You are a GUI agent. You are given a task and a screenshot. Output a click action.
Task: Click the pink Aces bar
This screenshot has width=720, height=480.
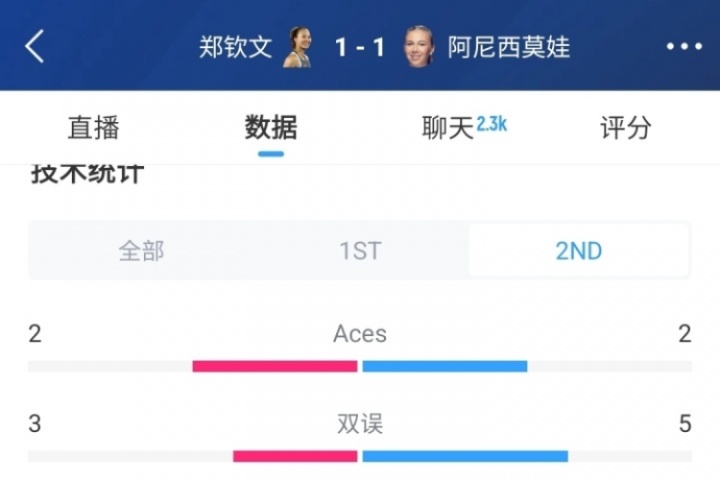275,366
